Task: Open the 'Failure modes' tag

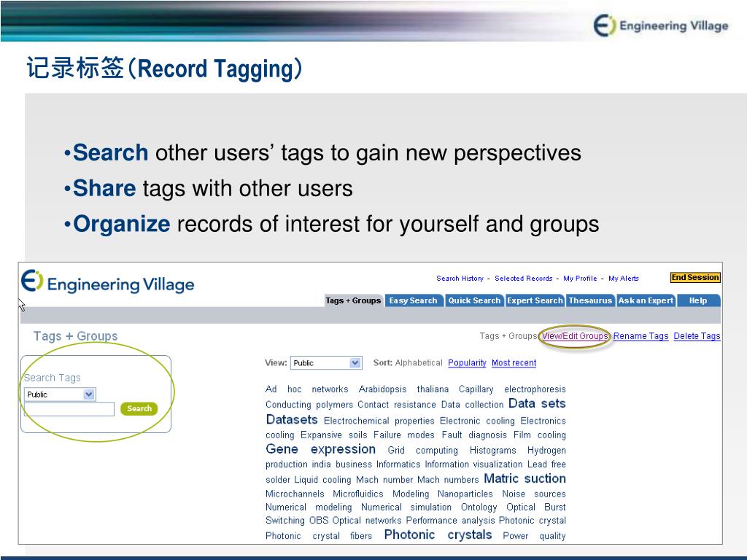Action: click(x=404, y=435)
